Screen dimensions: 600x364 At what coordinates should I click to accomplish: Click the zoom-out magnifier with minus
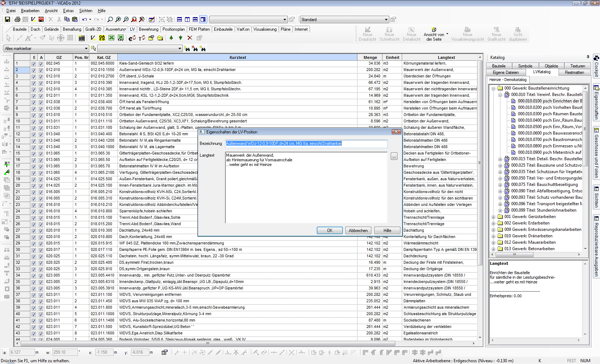point(126,19)
